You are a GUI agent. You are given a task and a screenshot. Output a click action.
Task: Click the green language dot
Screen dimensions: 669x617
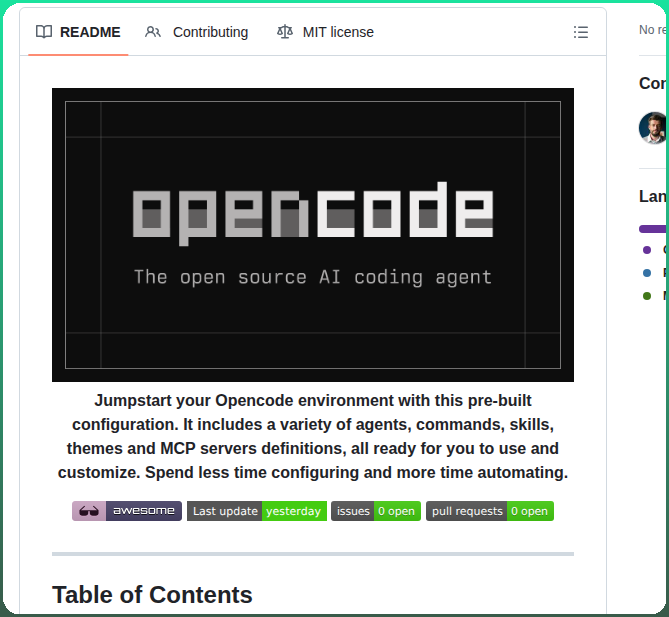[647, 296]
